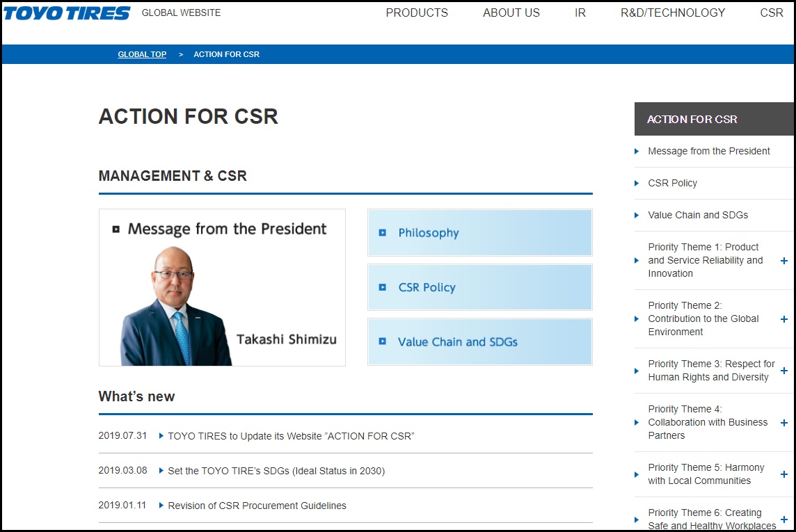This screenshot has height=532, width=796.
Task: Click the date 2019.01.11
Action: click(x=122, y=505)
